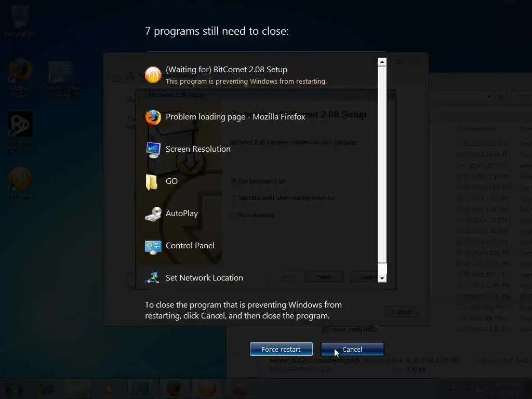Click the dimmed Recycle Bin desktop icon
The width and height of the screenshot is (532, 399).
[x=20, y=20]
